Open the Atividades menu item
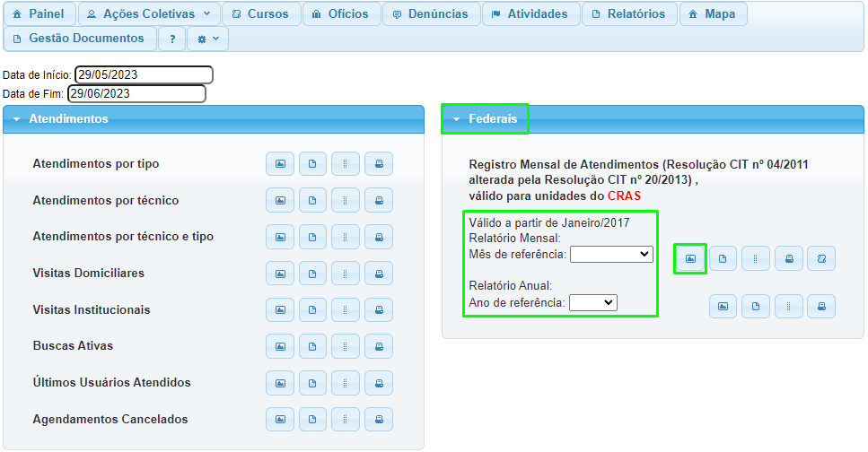The image size is (868, 452). pyautogui.click(x=530, y=13)
